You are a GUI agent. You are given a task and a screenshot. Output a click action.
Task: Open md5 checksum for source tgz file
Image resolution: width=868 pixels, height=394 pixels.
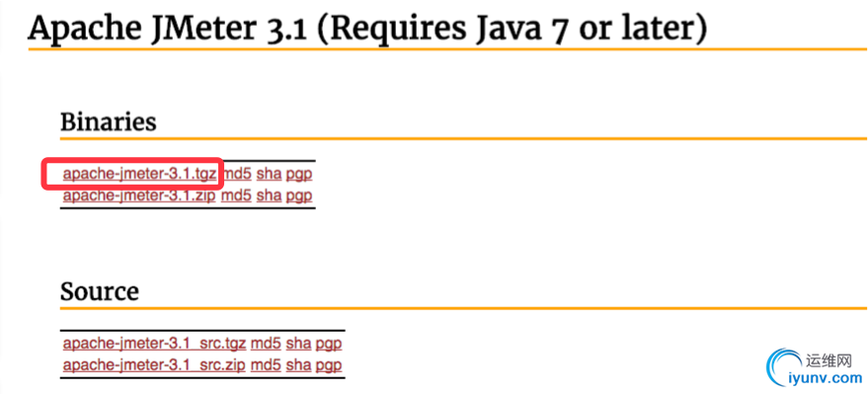click(266, 343)
